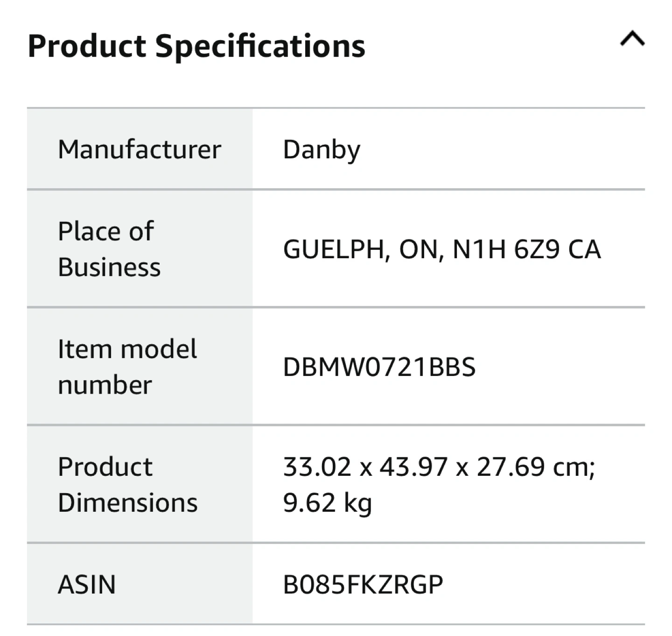Click the Danby manufacturer value

pyautogui.click(x=322, y=150)
